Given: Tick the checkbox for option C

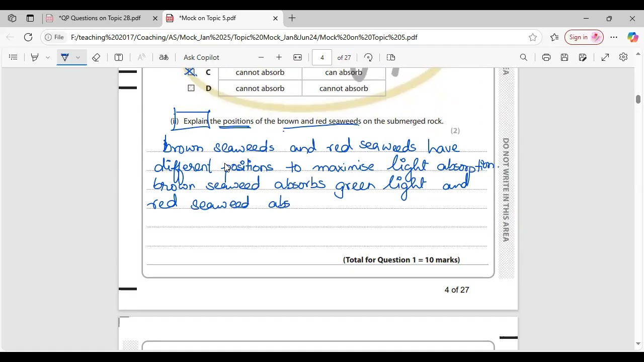Looking at the screenshot, I should [x=191, y=72].
